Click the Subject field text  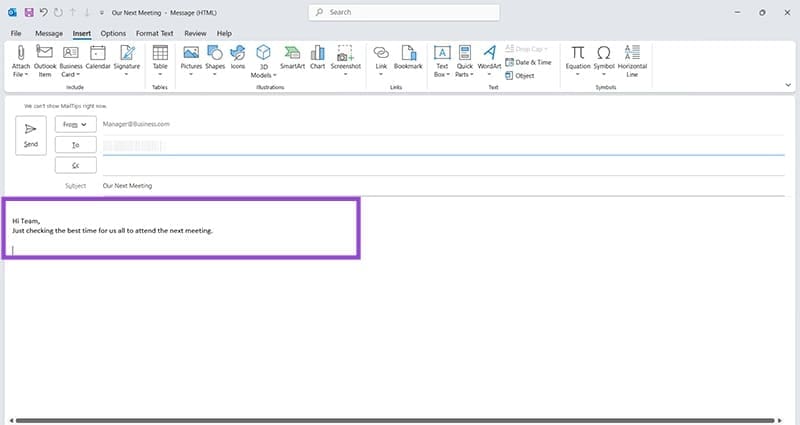[128, 186]
